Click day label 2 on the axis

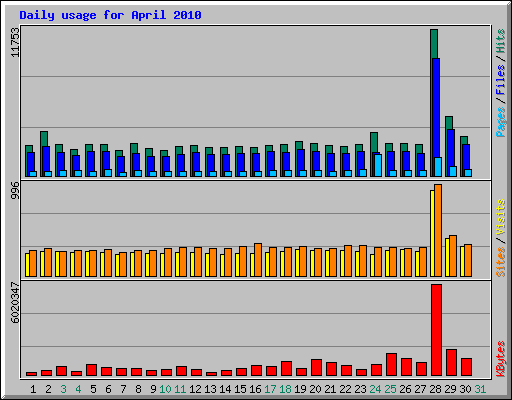48,389
